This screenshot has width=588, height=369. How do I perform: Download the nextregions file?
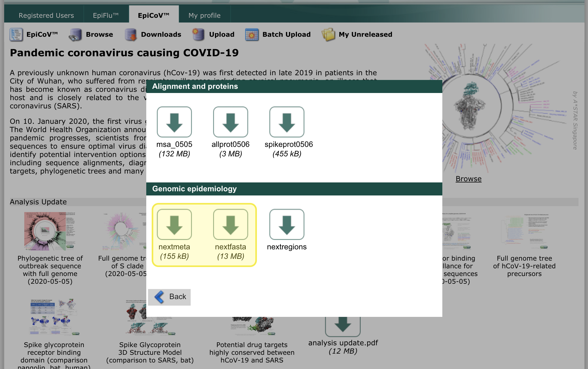click(287, 224)
